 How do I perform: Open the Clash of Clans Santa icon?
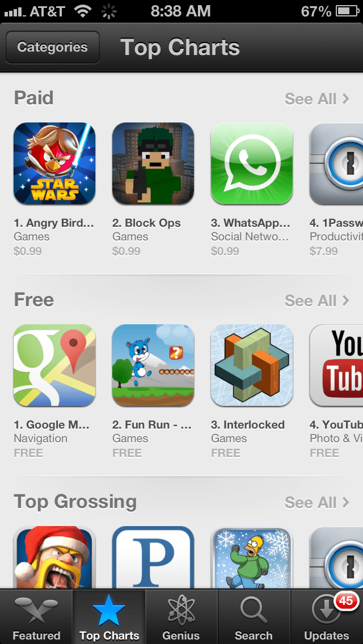pyautogui.click(x=54, y=557)
